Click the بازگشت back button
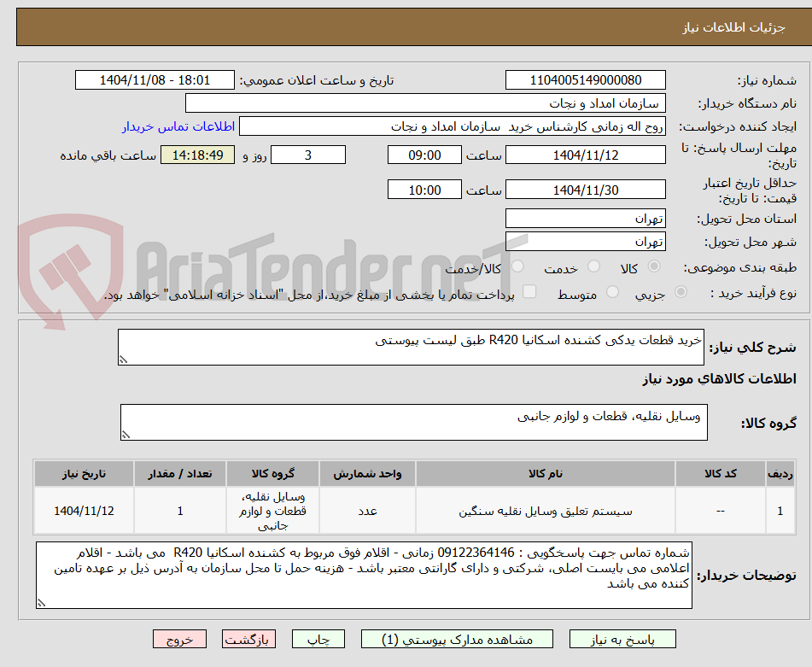The image size is (812, 667). 248,639
